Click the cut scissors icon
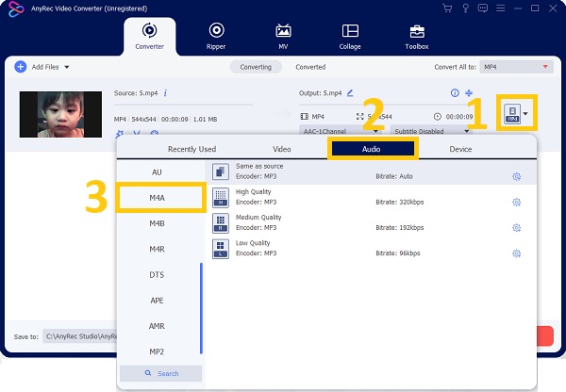This screenshot has height=392, width=566. pos(137,134)
